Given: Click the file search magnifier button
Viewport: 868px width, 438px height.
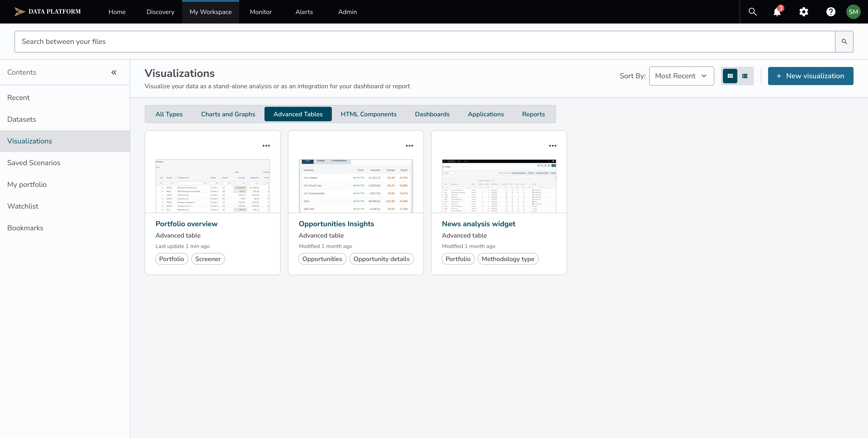Looking at the screenshot, I should [x=844, y=41].
